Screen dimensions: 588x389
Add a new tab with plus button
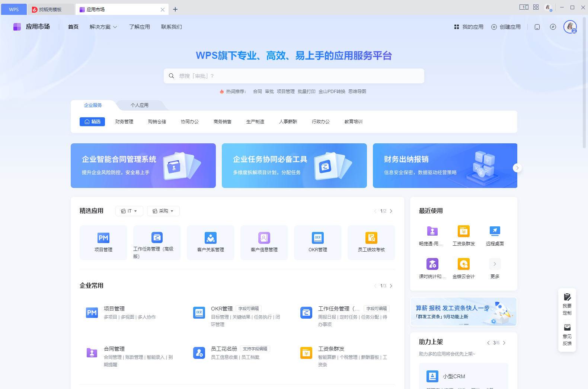coord(175,9)
